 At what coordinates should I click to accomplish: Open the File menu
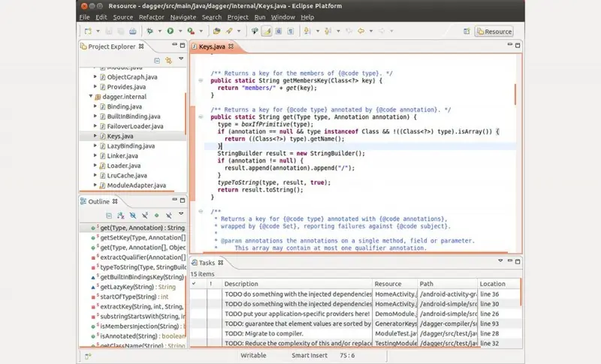click(x=84, y=17)
